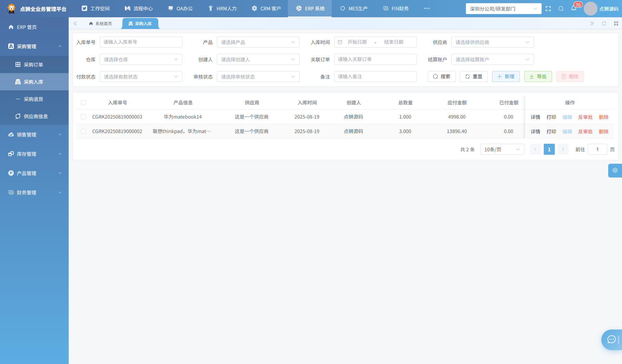Open the 仓库 warehouse dropdown
This screenshot has width=622, height=364.
point(141,59)
